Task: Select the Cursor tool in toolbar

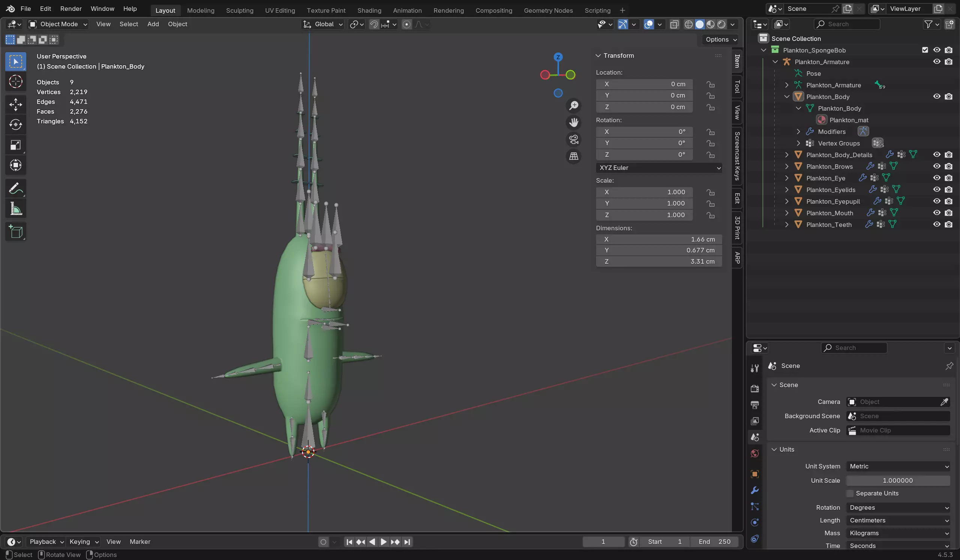Action: [x=16, y=81]
